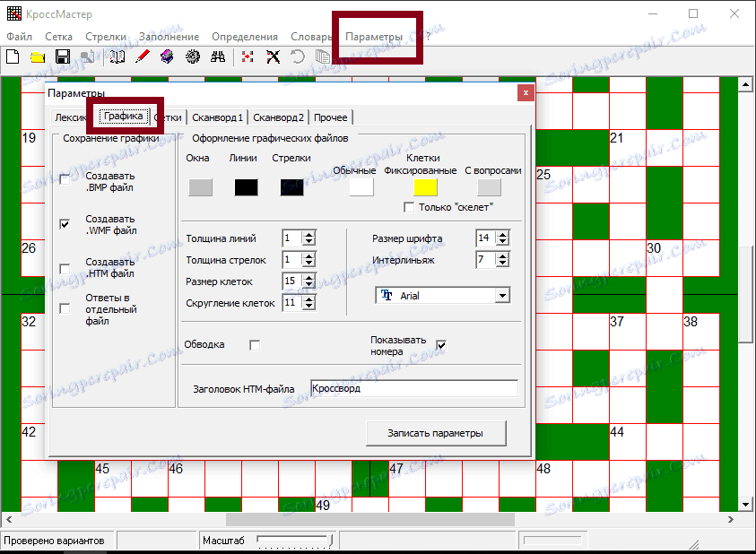
Task: Click the stacked books toolbar icon
Action: click(x=167, y=56)
